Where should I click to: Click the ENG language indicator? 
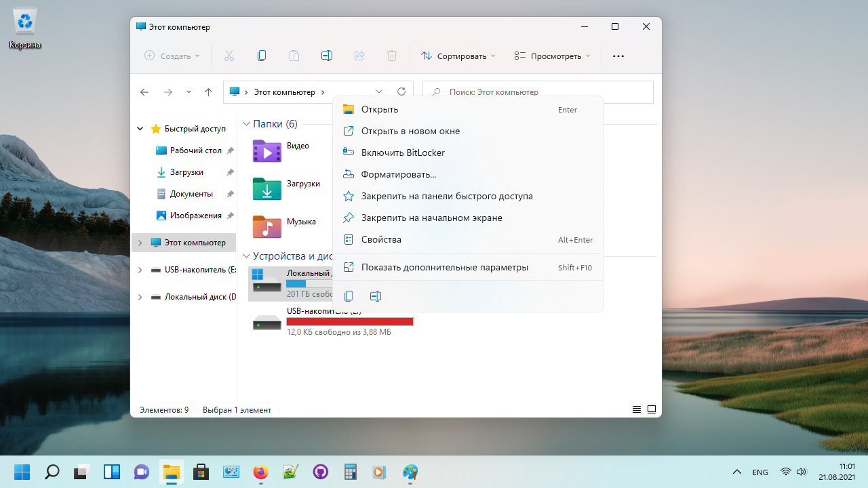[x=760, y=472]
